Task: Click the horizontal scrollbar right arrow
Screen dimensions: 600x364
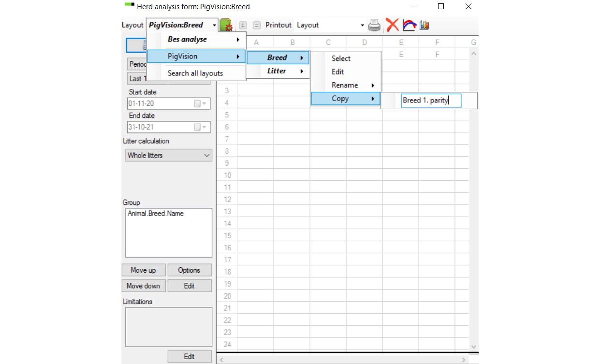Action: (464, 360)
